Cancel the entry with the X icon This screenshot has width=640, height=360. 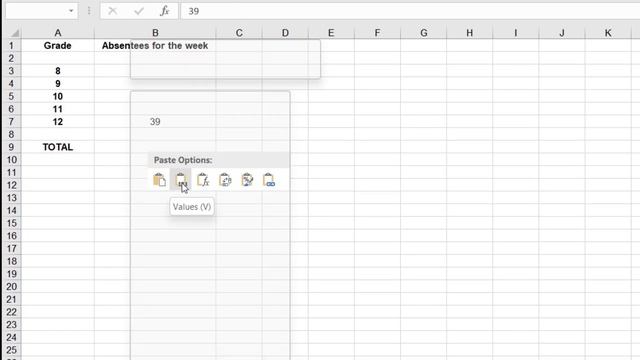(x=113, y=11)
